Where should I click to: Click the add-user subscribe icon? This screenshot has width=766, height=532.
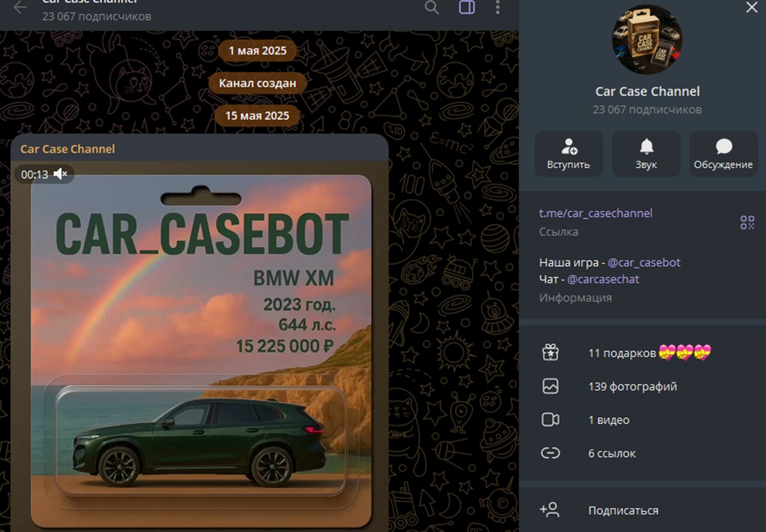point(549,510)
